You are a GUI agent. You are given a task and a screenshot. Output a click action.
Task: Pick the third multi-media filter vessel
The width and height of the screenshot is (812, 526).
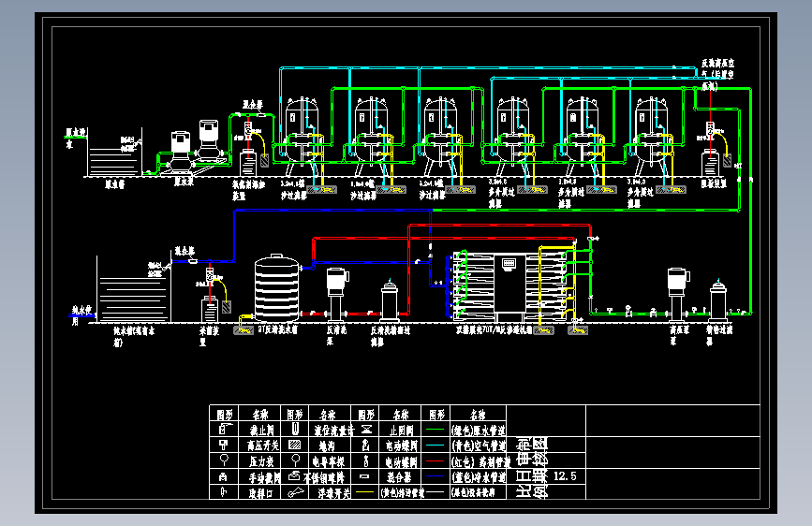click(652, 136)
